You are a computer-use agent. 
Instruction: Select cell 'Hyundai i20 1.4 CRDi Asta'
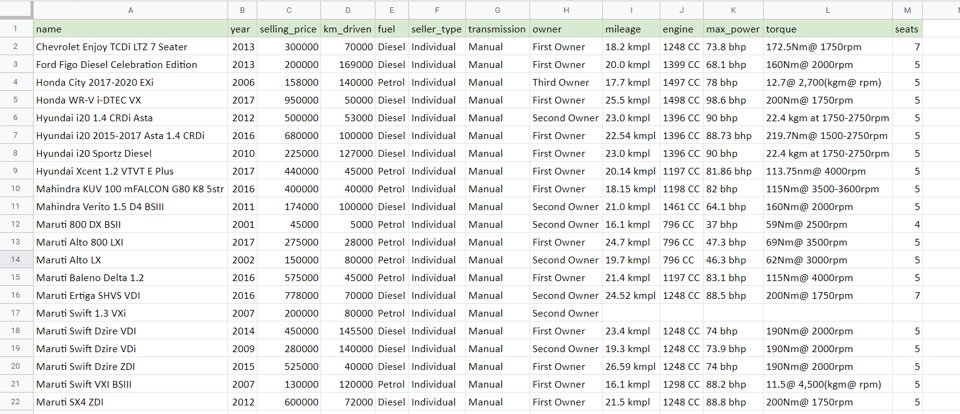point(130,118)
